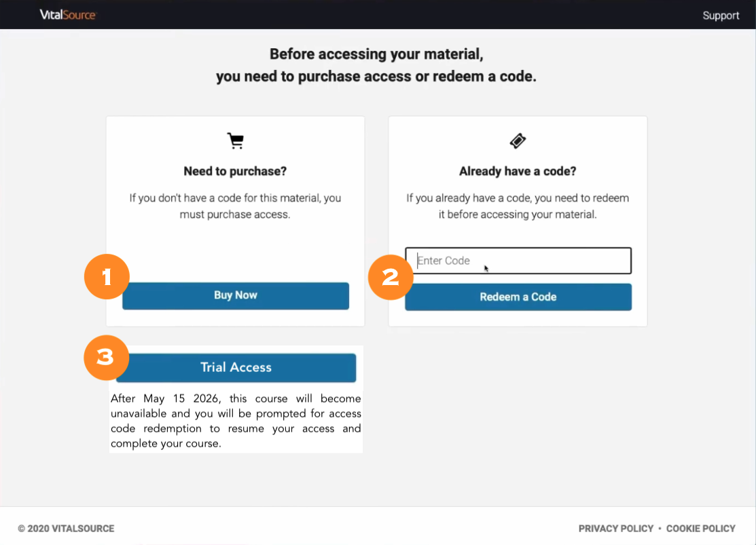Screen dimensions: 756x545
Task: Click the © 2020 VitalSource footer text
Action: 66,528
